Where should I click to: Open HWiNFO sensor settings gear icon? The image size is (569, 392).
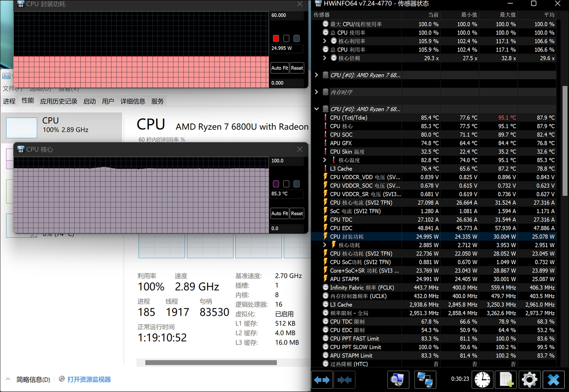(x=529, y=380)
